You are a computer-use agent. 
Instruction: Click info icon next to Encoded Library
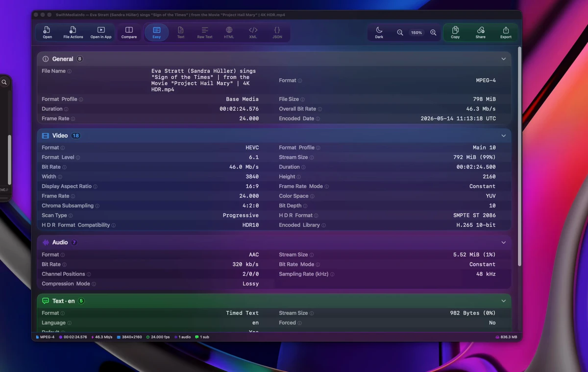click(x=323, y=226)
